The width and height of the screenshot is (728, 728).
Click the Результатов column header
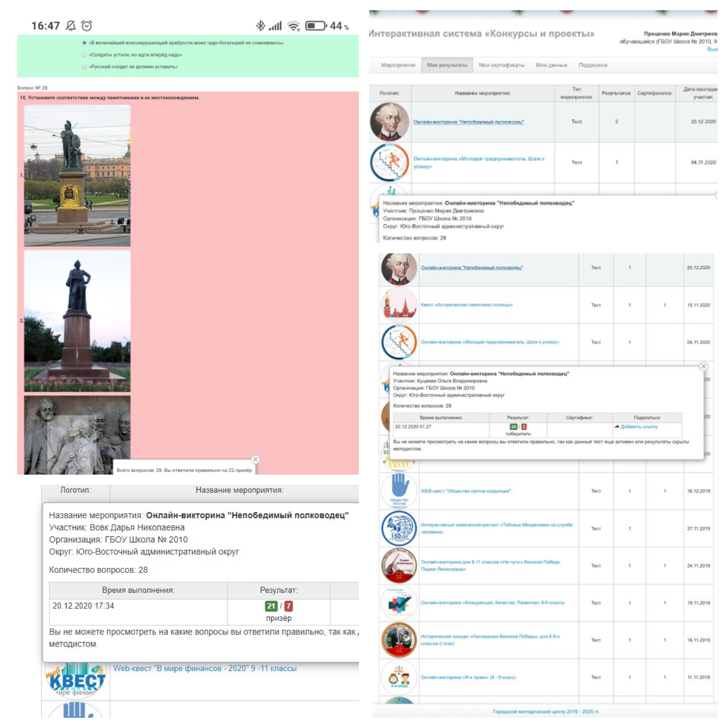pyautogui.click(x=616, y=93)
